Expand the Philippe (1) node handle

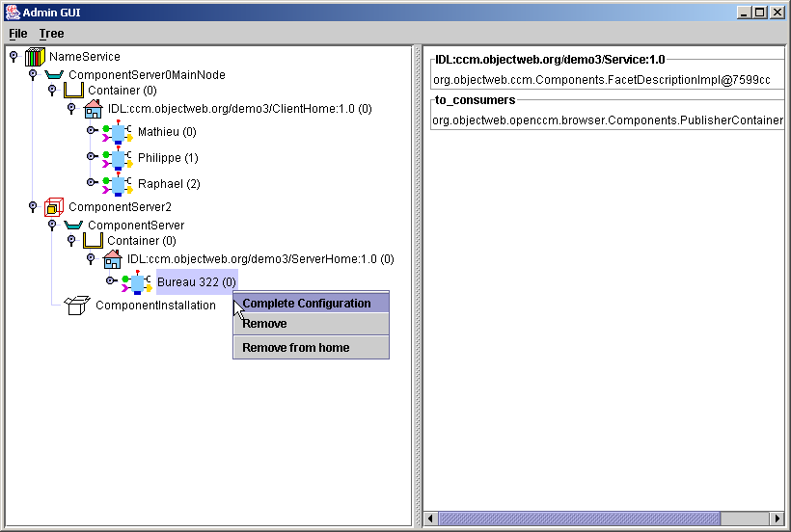pyautogui.click(x=92, y=156)
